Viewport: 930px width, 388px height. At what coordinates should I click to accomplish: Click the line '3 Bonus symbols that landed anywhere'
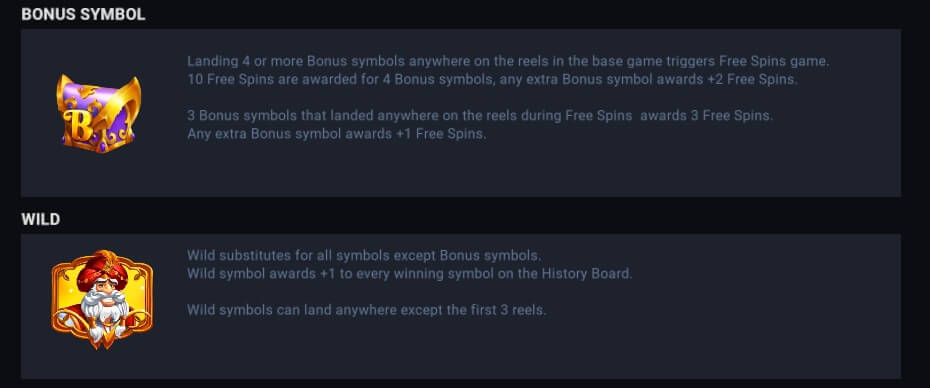(x=480, y=116)
